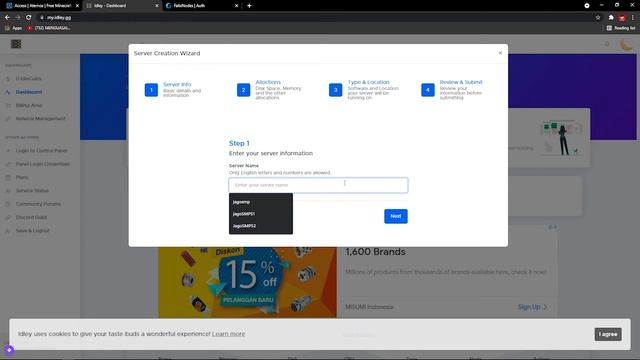
Task: Reload the page with the refresh icon
Action: pyautogui.click(x=28, y=18)
